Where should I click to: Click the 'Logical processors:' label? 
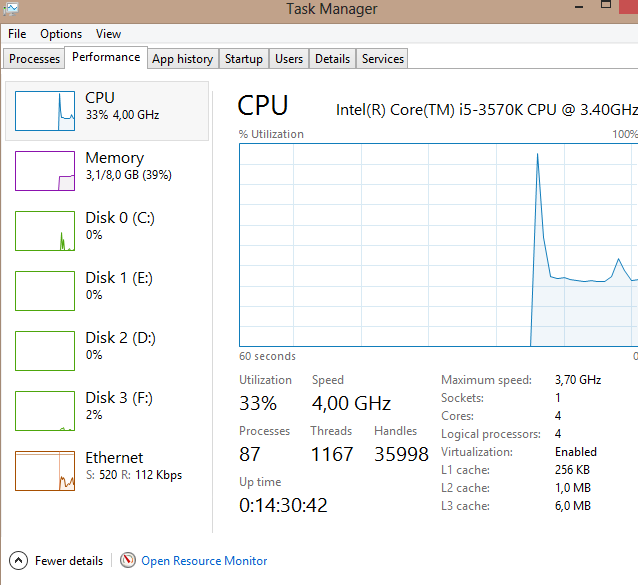click(x=491, y=434)
